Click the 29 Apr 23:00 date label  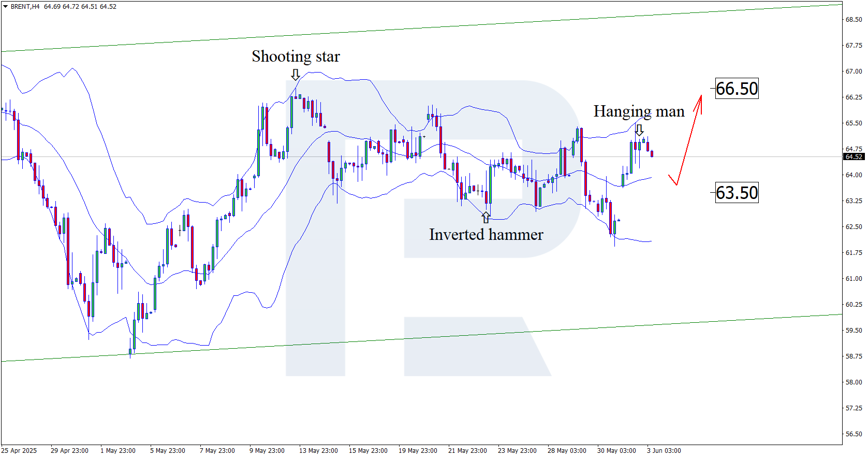[69, 451]
